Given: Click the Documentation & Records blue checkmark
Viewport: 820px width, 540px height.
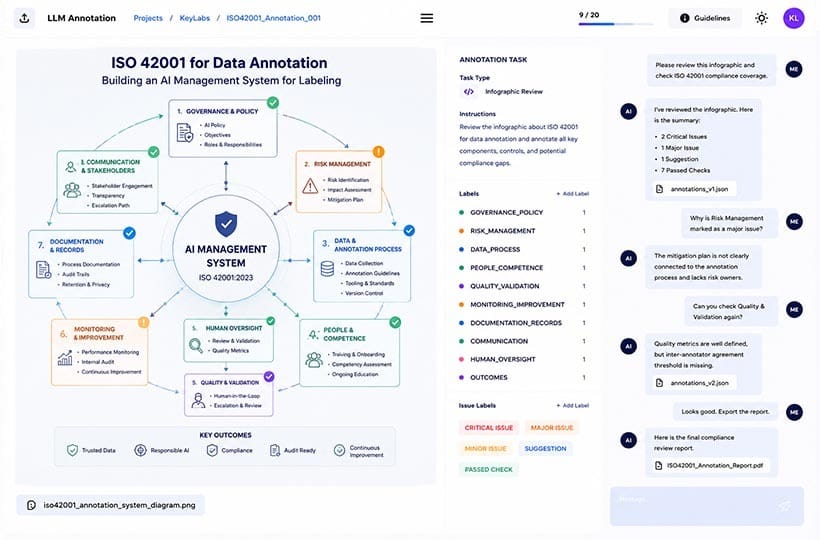Looking at the screenshot, I should click(129, 233).
